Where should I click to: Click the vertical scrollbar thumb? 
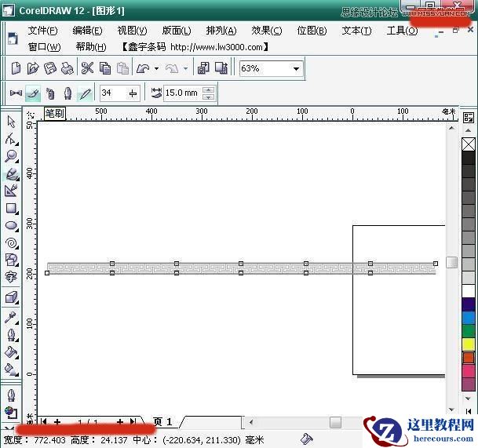[451, 262]
